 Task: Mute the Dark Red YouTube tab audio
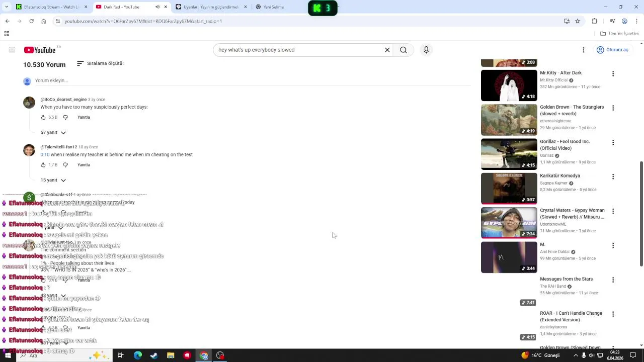[157, 7]
